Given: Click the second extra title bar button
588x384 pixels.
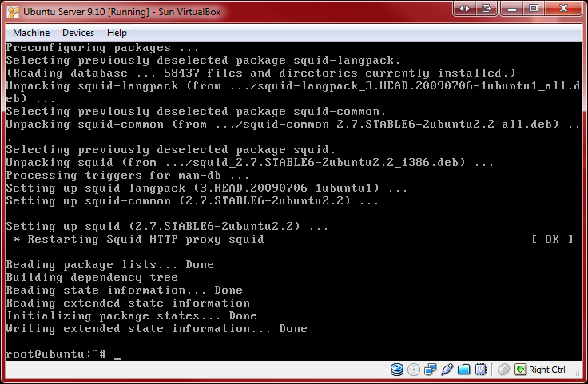Looking at the screenshot, I should click(x=487, y=8).
